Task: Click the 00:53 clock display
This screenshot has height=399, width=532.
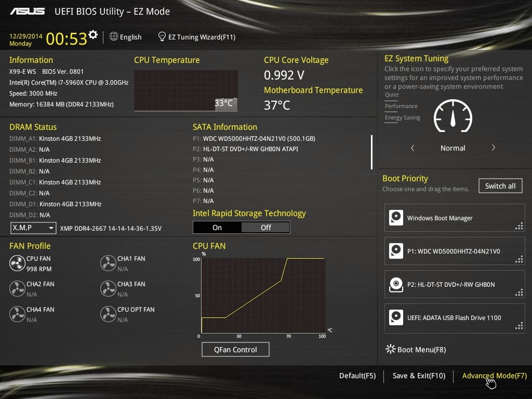Action: 66,38
